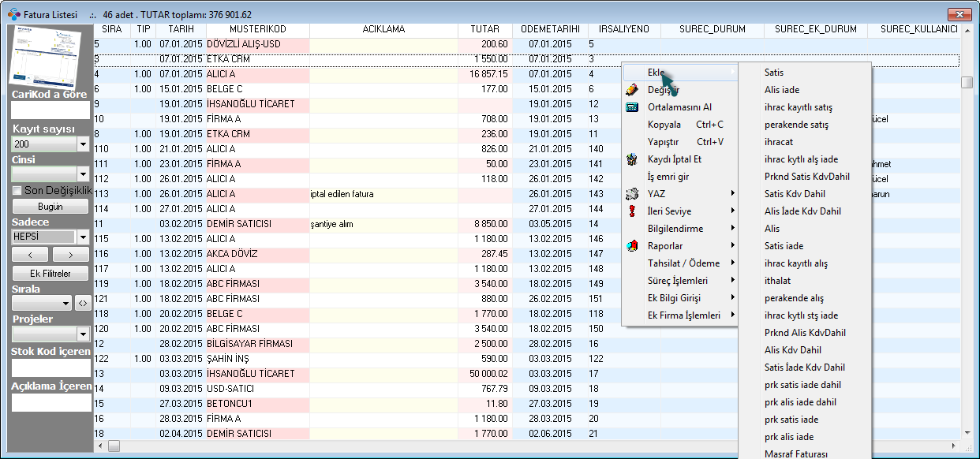This screenshot has width=980, height=459.
Task: Click the İleri Seviye exclamation icon
Action: point(631,211)
